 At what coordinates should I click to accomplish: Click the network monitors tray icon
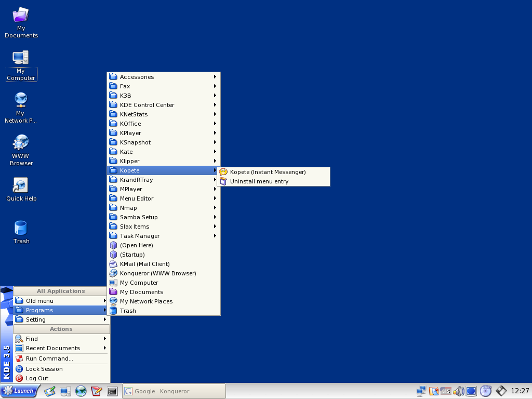(x=421, y=391)
